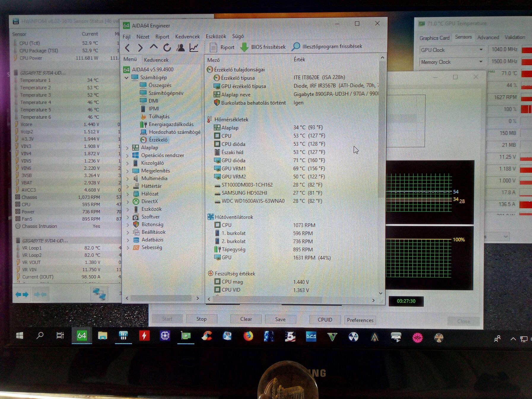This screenshot has width=532, height=399.
Task: Collapse the Számítógép tree node
Action: point(127,77)
